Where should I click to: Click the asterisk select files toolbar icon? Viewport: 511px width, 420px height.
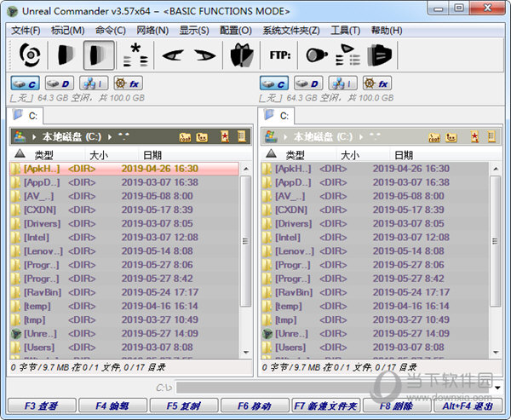[x=135, y=55]
